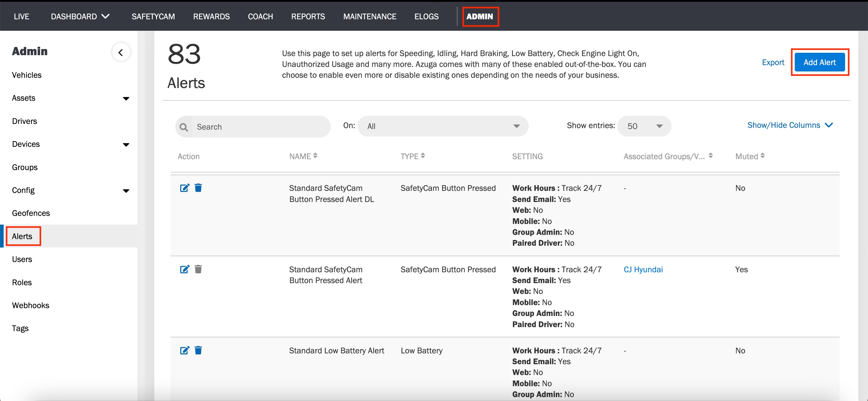Viewport: 868px width, 401px height.
Task: Click 'Standard Low Battery Alert' name cell
Action: (336, 351)
